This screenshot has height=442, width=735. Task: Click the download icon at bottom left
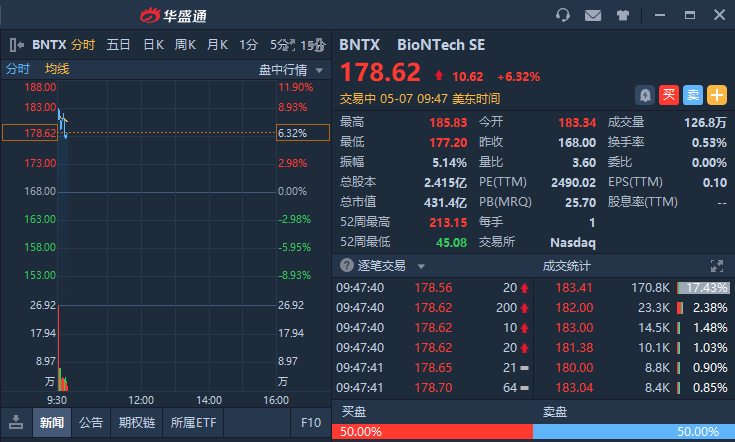[16, 422]
